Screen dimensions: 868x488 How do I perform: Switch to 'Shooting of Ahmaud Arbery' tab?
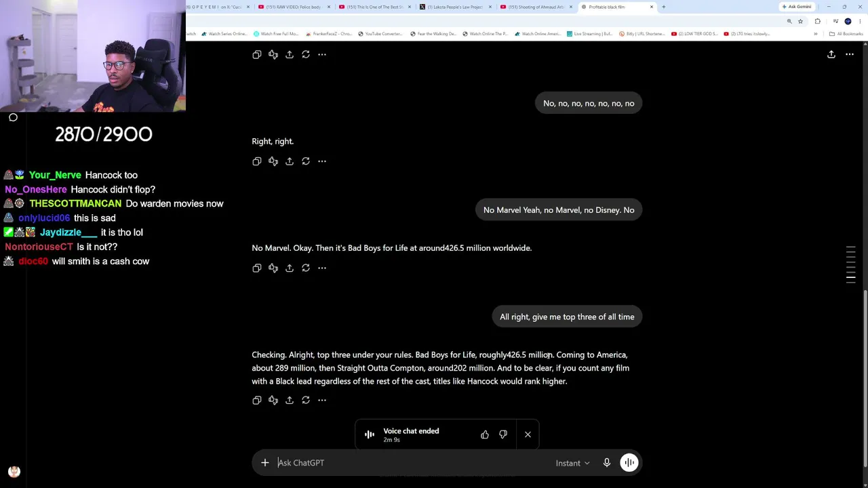(x=536, y=7)
